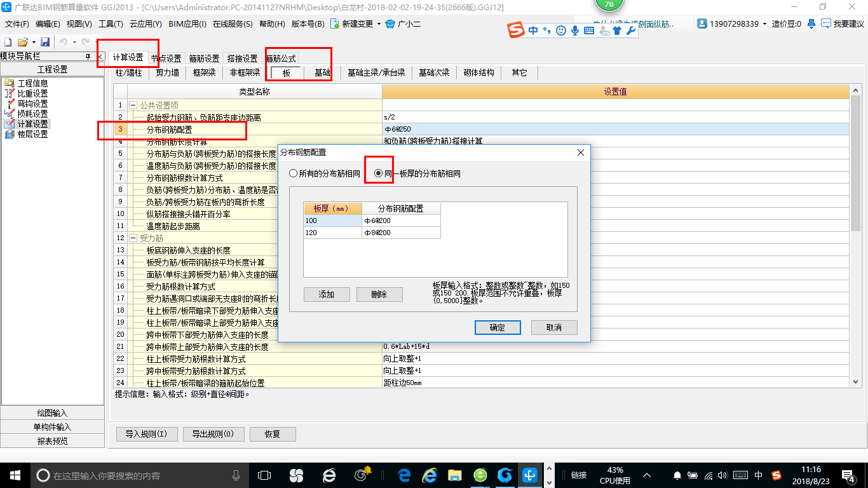Image resolution: width=868 pixels, height=488 pixels.
Task: Click the 导出规则(O) button
Action: (x=213, y=435)
